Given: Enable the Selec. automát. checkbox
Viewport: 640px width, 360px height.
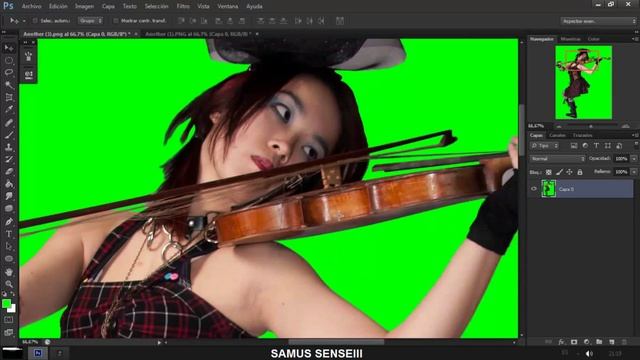Looking at the screenshot, I should tap(35, 20).
